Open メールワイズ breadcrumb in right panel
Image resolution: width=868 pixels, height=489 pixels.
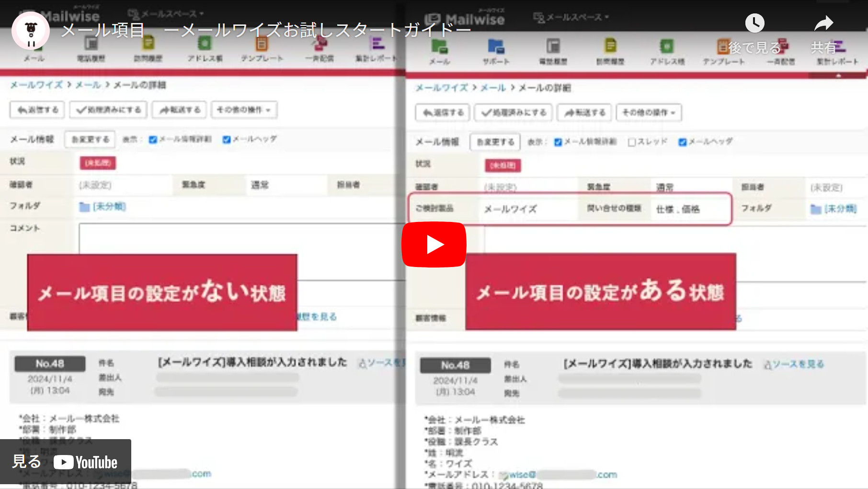point(442,88)
